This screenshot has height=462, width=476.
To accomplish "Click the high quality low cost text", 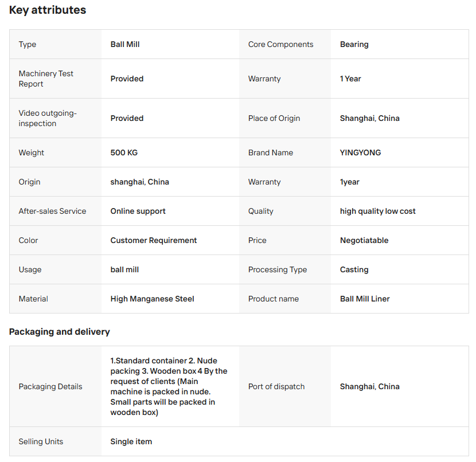I will (x=377, y=211).
